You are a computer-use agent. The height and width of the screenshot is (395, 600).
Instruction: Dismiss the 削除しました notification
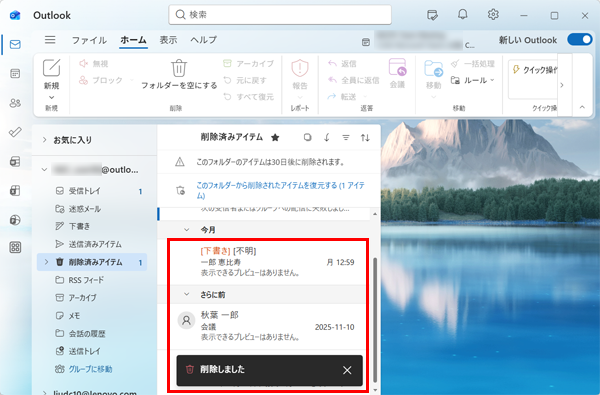pos(347,370)
